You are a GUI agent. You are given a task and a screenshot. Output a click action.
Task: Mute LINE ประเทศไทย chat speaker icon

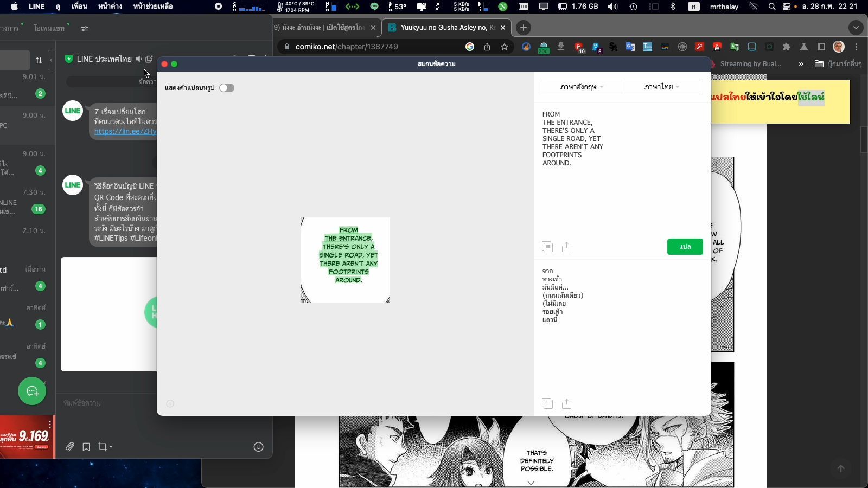(139, 59)
